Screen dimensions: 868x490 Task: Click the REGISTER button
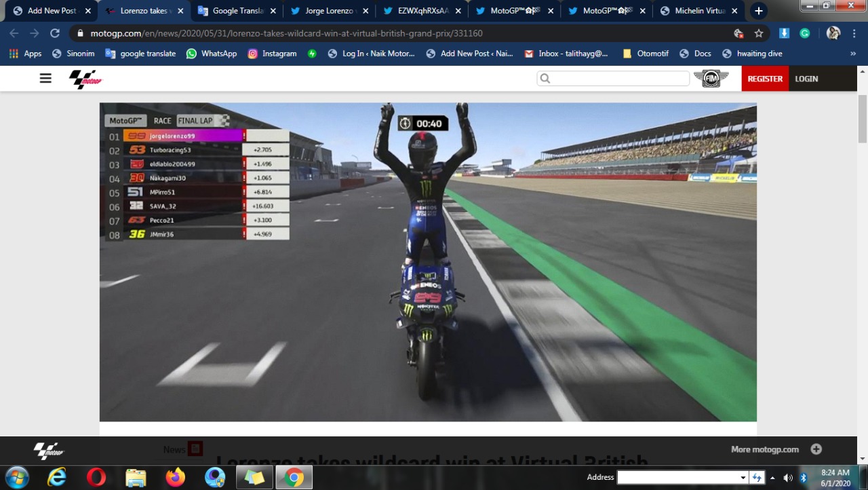point(765,79)
